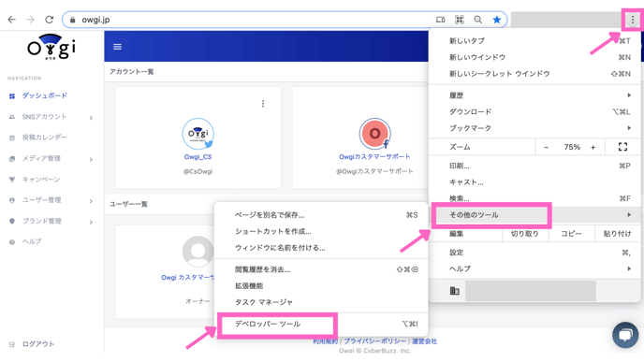Expand ユーザー管理 sidebar chevron
Screen dimensions: 644x362
pos(91,201)
